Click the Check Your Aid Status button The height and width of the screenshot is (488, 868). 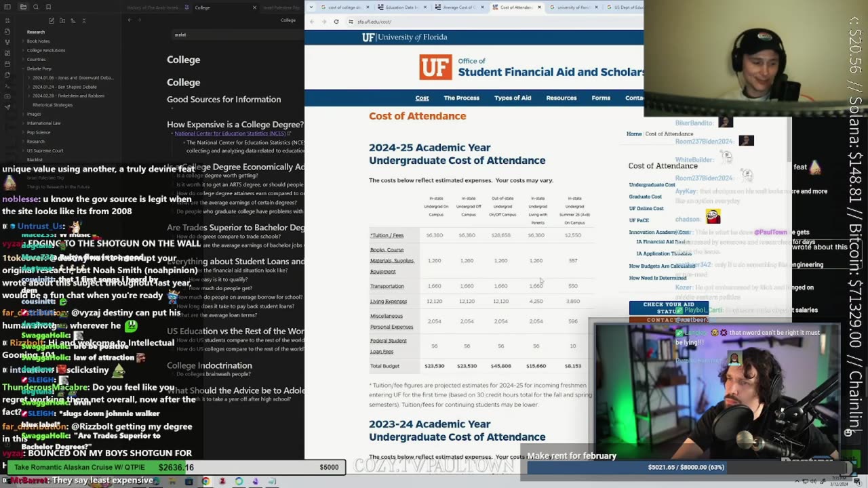(668, 308)
